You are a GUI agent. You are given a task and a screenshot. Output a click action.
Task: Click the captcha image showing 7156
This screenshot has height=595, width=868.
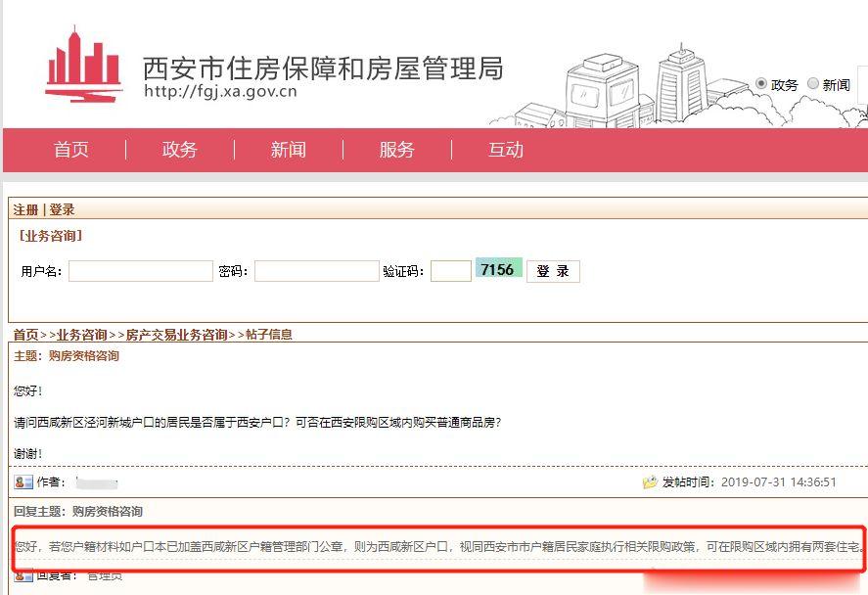499,267
